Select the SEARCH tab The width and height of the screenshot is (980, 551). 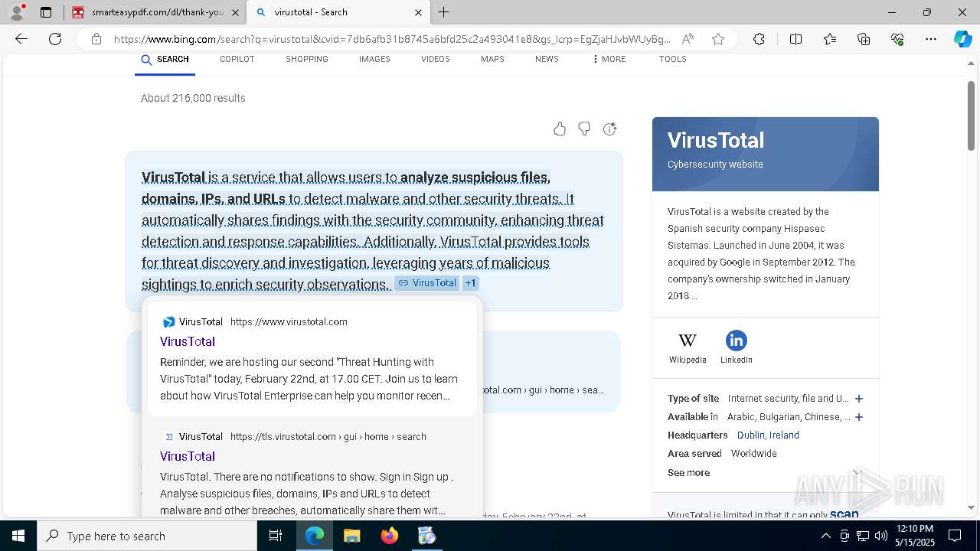tap(165, 59)
